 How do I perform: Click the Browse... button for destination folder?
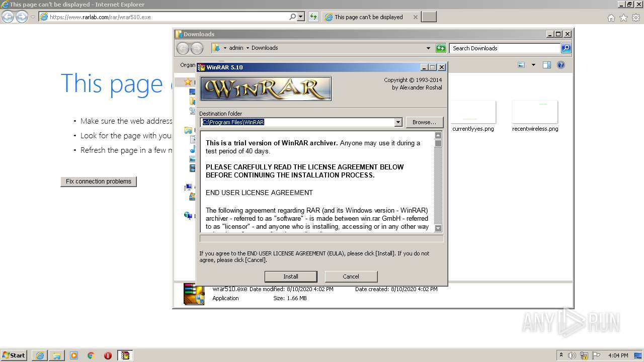[x=424, y=122]
